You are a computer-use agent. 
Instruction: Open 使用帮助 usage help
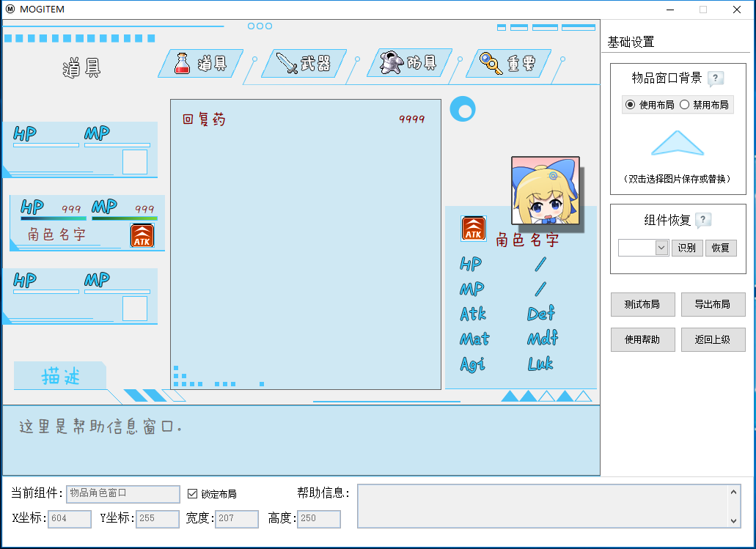coord(642,340)
